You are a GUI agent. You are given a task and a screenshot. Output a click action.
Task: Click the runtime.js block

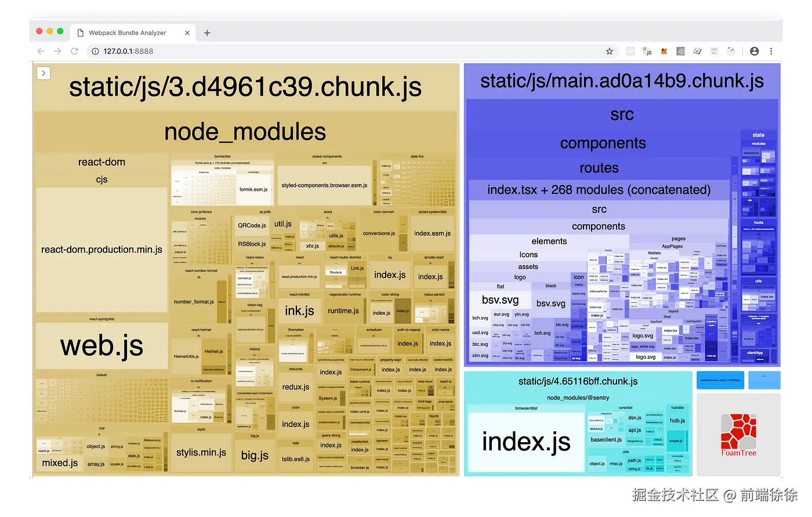tap(343, 311)
